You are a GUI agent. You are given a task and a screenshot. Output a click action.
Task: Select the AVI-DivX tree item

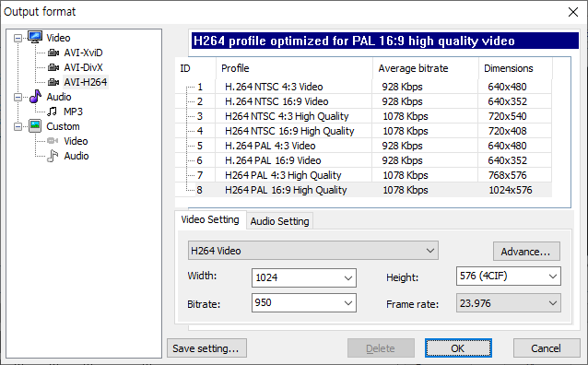click(x=83, y=67)
